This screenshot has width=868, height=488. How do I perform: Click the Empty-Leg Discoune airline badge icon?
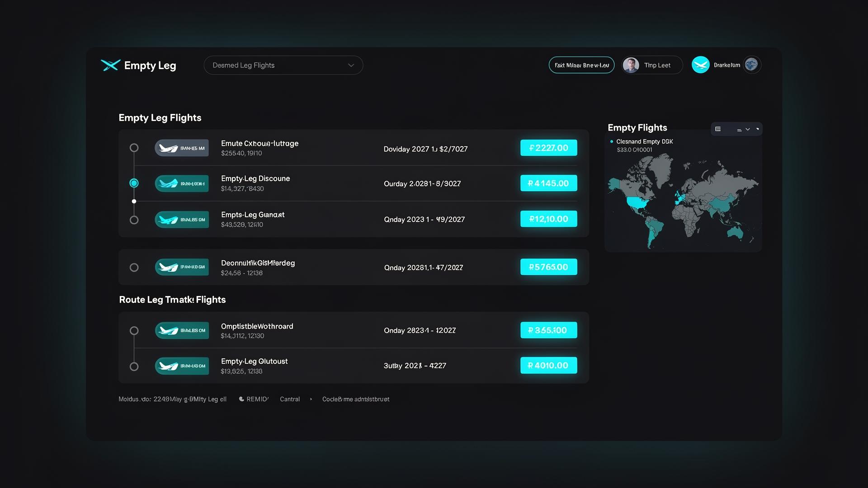[x=182, y=183]
